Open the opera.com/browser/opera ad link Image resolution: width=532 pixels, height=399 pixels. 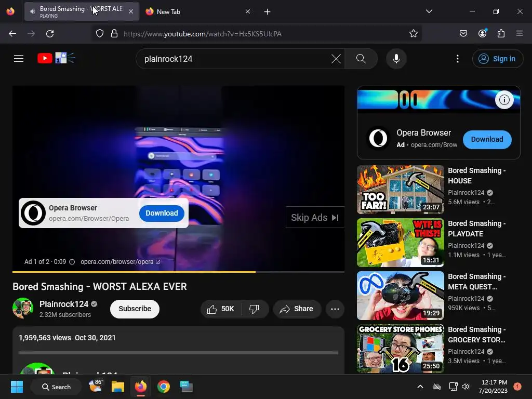click(x=120, y=262)
